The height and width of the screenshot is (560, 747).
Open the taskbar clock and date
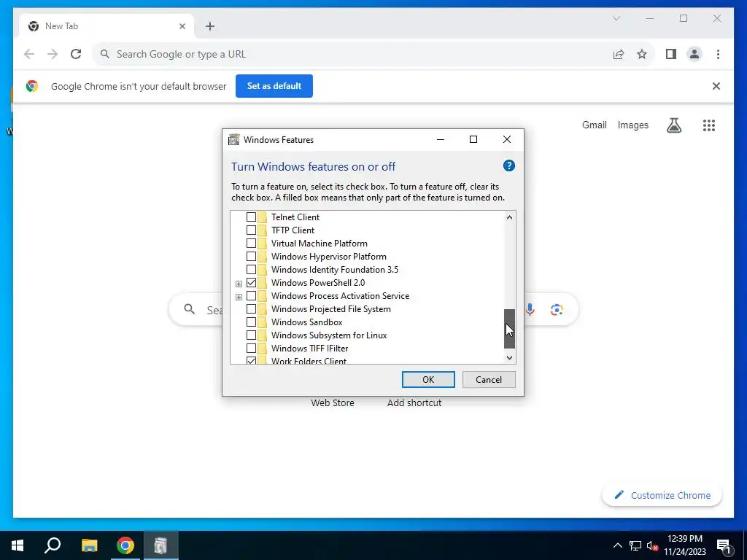pos(684,545)
